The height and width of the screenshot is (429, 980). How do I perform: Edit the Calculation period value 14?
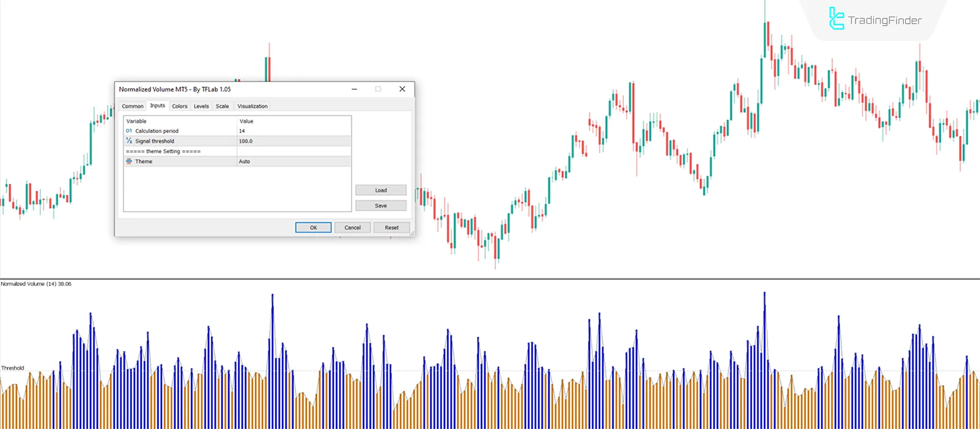293,131
